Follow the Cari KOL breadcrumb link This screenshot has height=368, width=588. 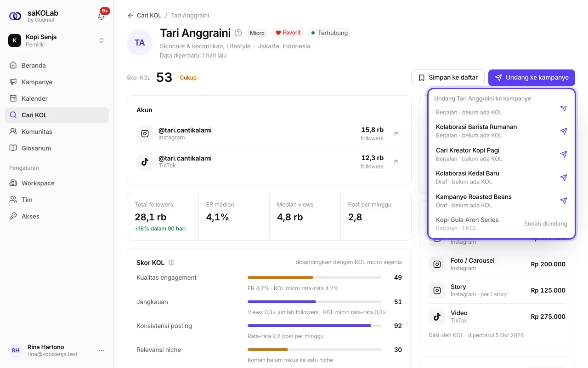[149, 16]
